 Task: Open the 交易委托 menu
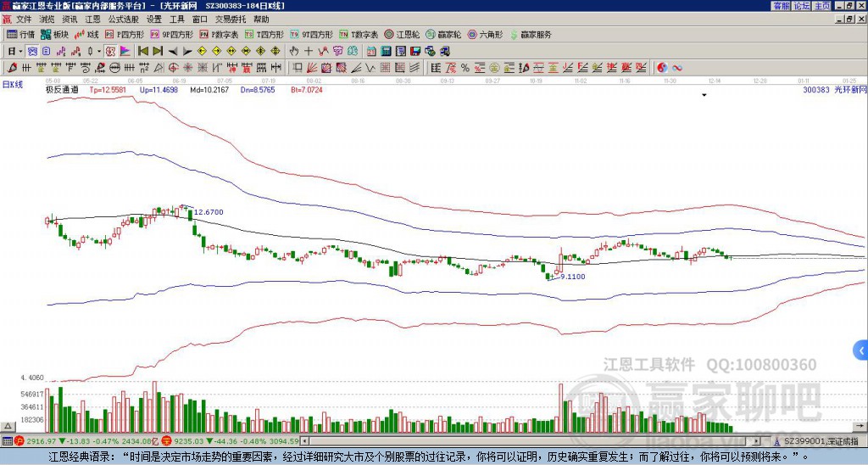(x=231, y=20)
